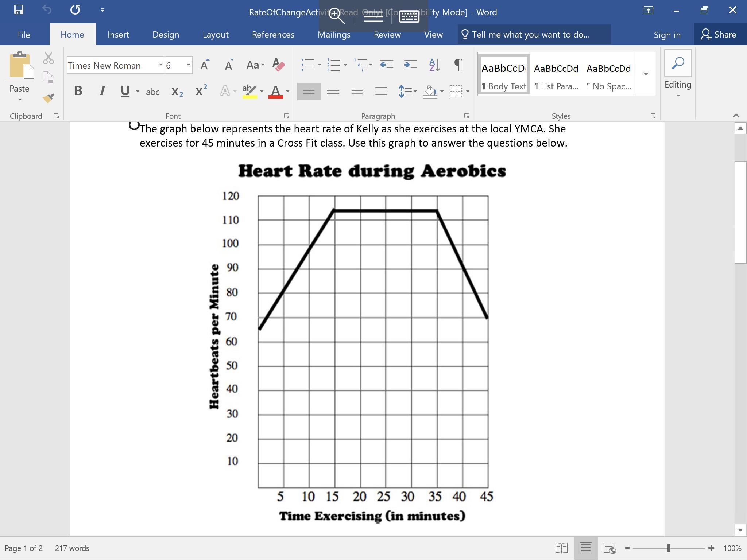Viewport: 747px width, 560px height.
Task: Toggle Bold formatting
Action: [78, 91]
